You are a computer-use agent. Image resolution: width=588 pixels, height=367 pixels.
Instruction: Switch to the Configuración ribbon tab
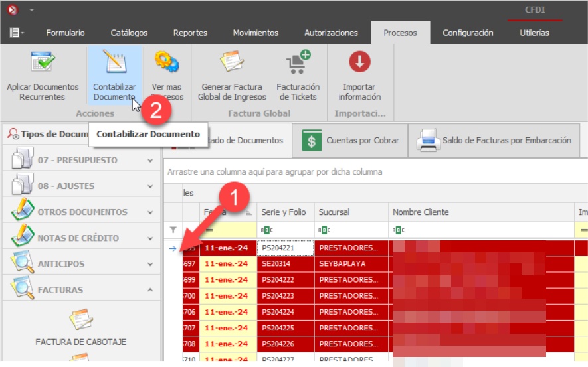[x=468, y=33]
